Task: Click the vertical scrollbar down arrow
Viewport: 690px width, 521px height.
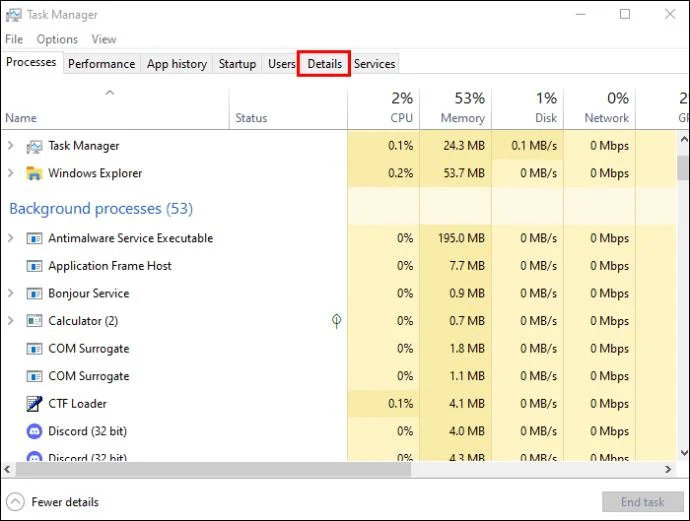Action: [x=683, y=453]
